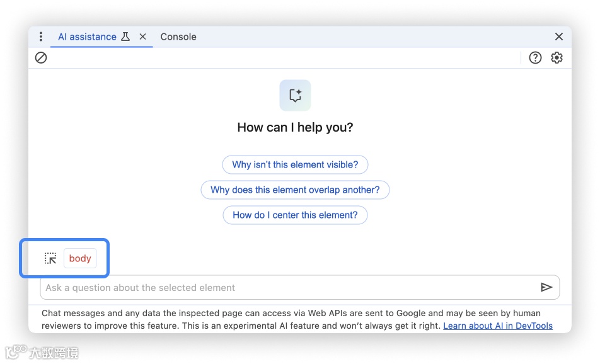This screenshot has width=600, height=364.
Task: Open the DevTools drawer three-dot menu
Action: (41, 37)
